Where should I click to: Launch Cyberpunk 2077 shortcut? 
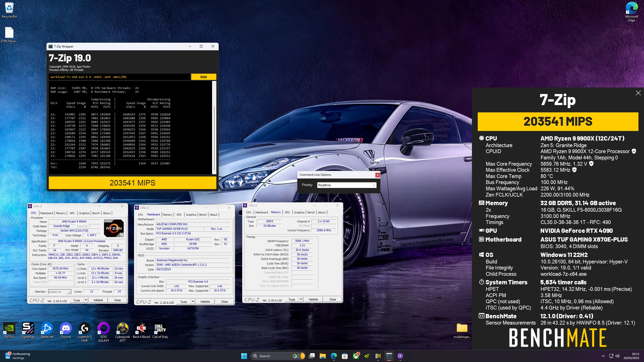point(123,332)
